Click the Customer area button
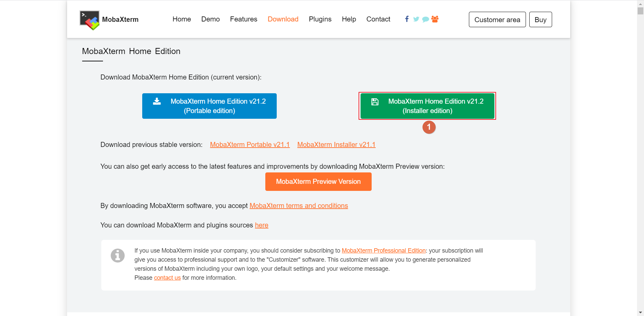This screenshot has height=316, width=644. tap(497, 19)
